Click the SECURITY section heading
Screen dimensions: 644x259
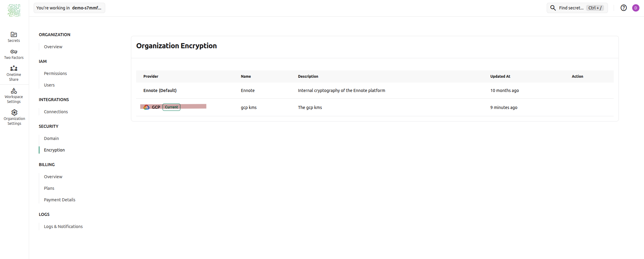tap(49, 126)
